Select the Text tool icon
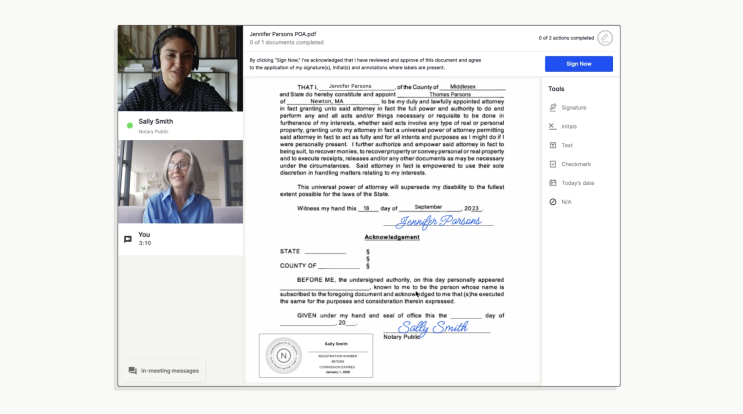The image size is (743, 414). (553, 145)
